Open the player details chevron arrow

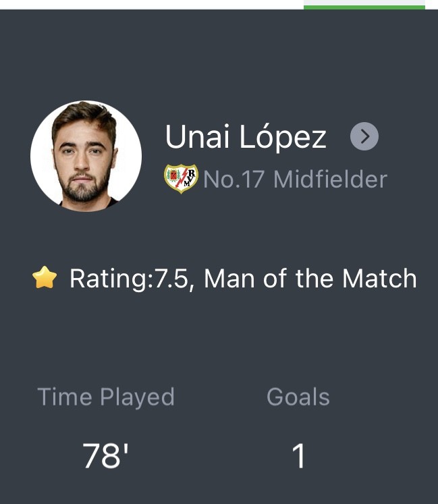[x=364, y=137]
